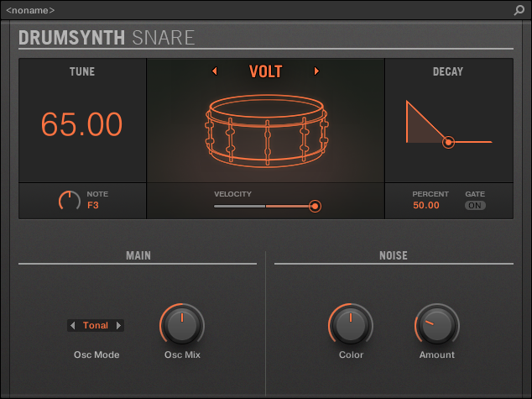The height and width of the screenshot is (399, 532).
Task: Click the F3 note value
Action: 93,205
